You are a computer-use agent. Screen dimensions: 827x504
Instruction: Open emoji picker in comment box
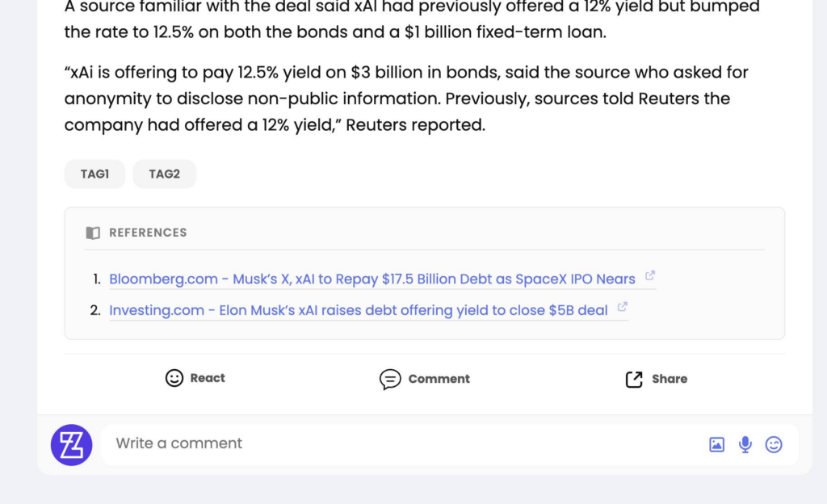coord(774,444)
